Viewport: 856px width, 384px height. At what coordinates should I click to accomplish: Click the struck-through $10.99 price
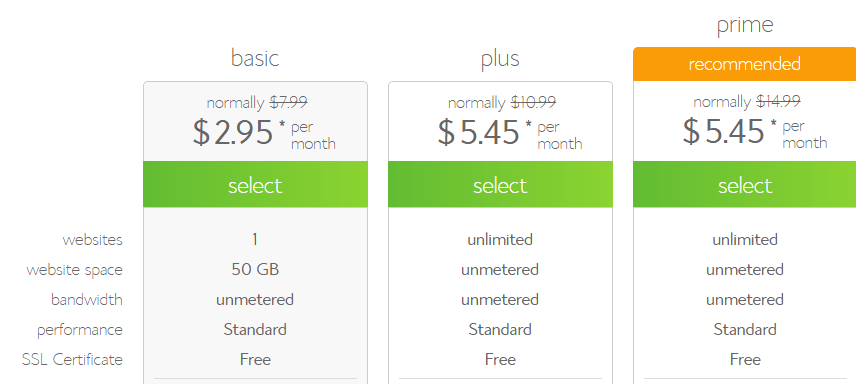click(x=533, y=102)
